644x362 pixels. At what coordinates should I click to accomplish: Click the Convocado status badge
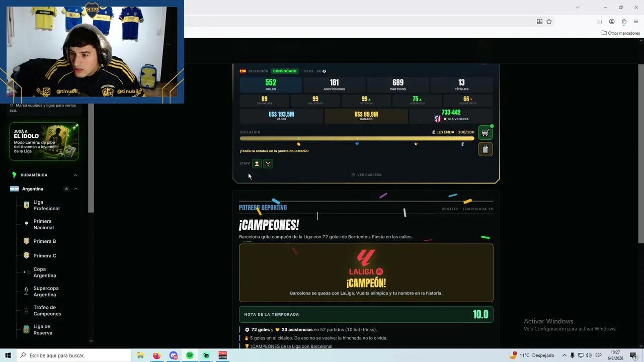(285, 71)
